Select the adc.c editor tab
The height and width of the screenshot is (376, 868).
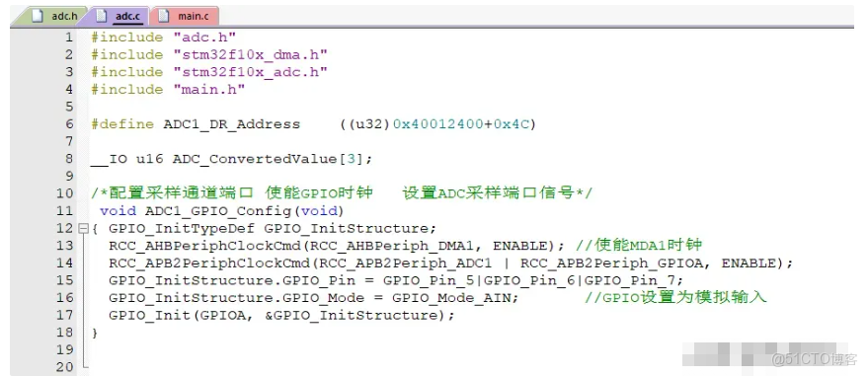pyautogui.click(x=119, y=16)
